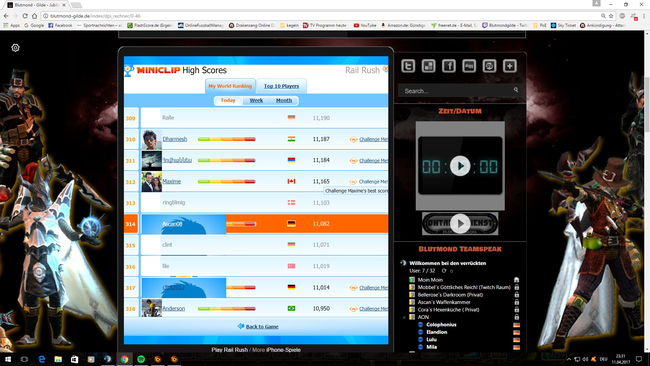The height and width of the screenshot is (366, 650).
Task: Open the Digg social icon
Action: tap(469, 66)
